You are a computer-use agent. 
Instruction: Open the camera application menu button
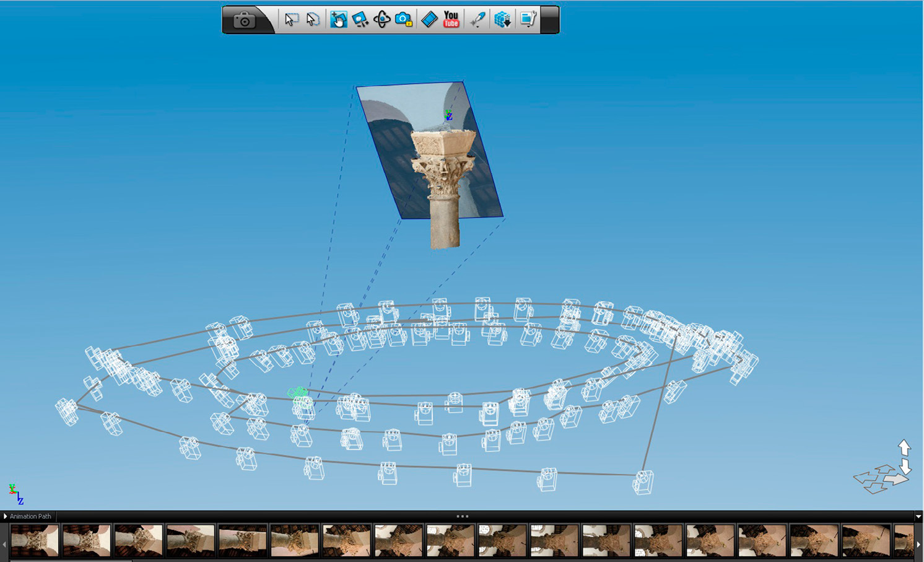tap(244, 20)
